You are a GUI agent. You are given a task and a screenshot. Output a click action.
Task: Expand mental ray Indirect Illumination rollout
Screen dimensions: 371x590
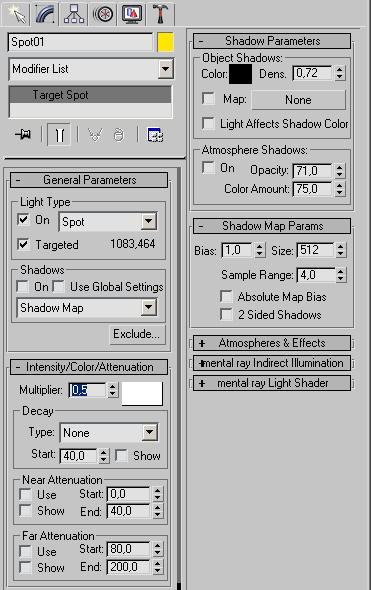coord(272,363)
